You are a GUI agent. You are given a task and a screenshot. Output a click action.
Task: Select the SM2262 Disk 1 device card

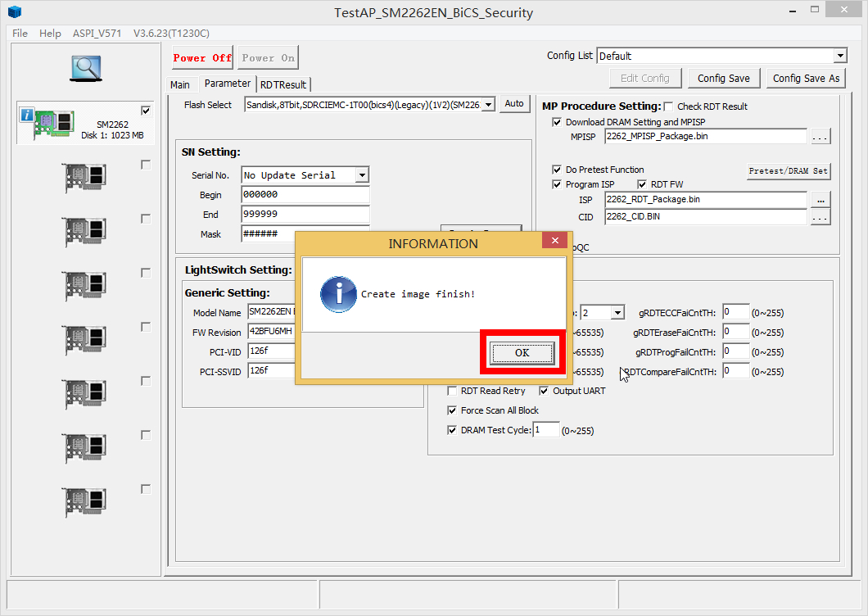pyautogui.click(x=84, y=125)
